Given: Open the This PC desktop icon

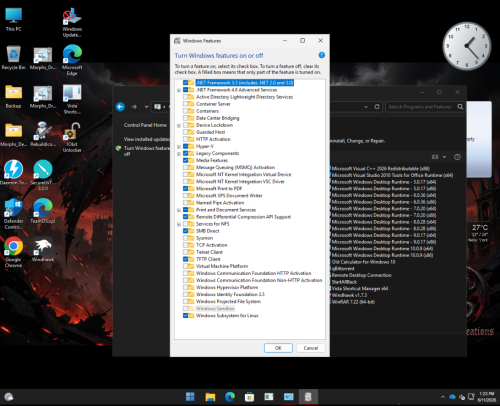Looking at the screenshot, I should [x=14, y=19].
